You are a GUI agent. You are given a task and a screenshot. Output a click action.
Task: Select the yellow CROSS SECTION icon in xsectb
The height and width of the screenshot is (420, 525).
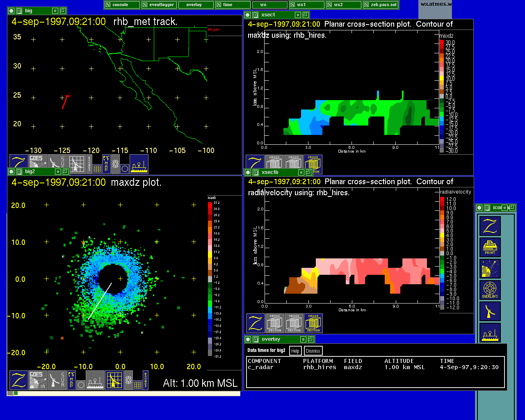click(x=313, y=323)
